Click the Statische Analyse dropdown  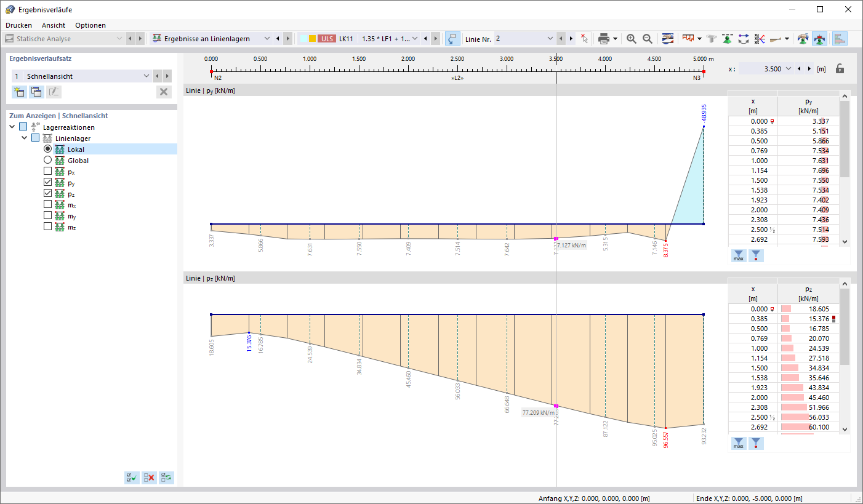[x=64, y=38]
